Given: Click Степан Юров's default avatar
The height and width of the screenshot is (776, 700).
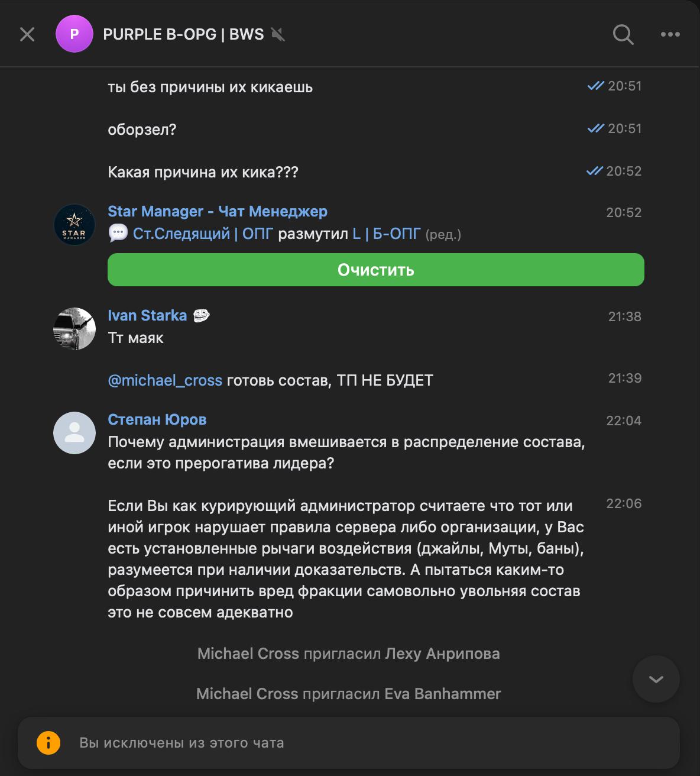Looking at the screenshot, I should tap(74, 433).
